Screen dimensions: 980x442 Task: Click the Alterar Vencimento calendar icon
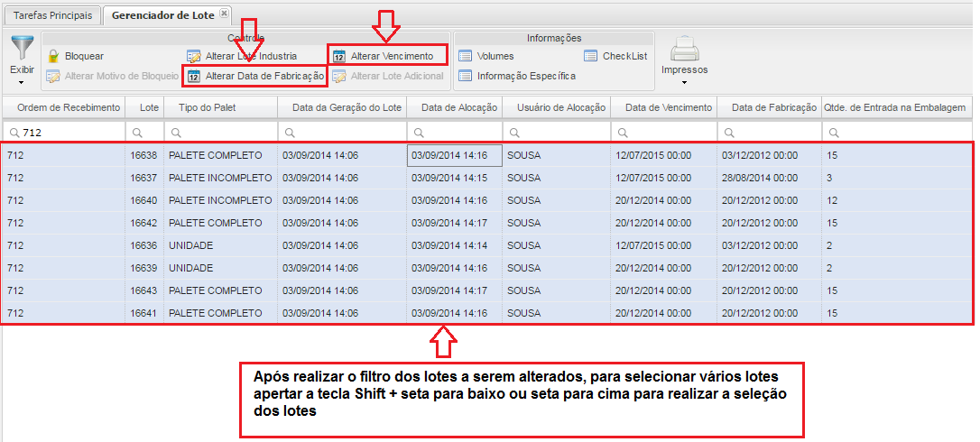[338, 56]
